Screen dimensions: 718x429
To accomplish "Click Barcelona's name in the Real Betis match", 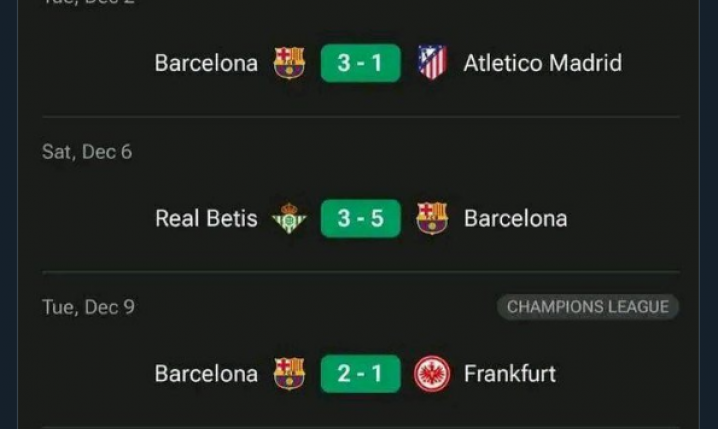I will [515, 218].
